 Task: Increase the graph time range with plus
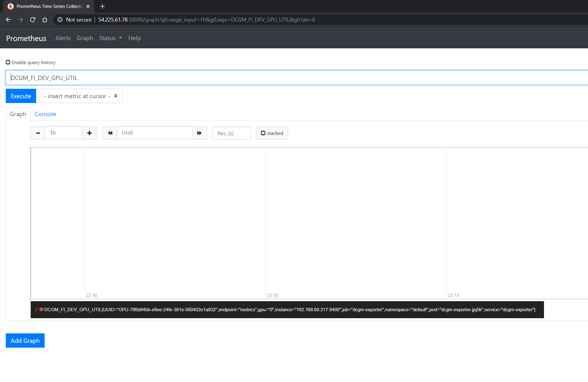pos(90,133)
